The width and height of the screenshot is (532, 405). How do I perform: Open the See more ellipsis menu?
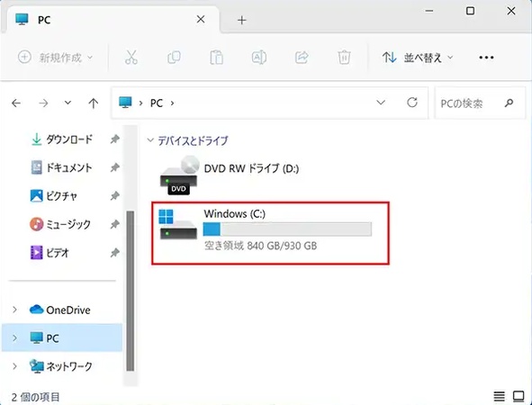486,58
